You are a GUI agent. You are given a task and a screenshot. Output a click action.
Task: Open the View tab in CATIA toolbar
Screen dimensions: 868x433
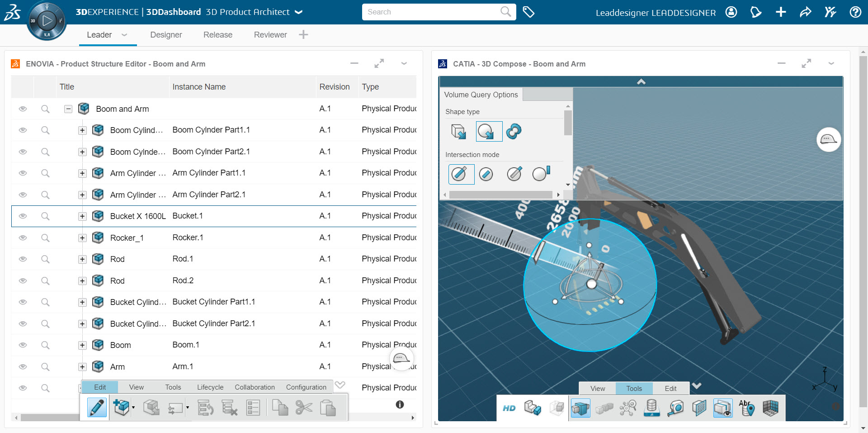tap(598, 389)
